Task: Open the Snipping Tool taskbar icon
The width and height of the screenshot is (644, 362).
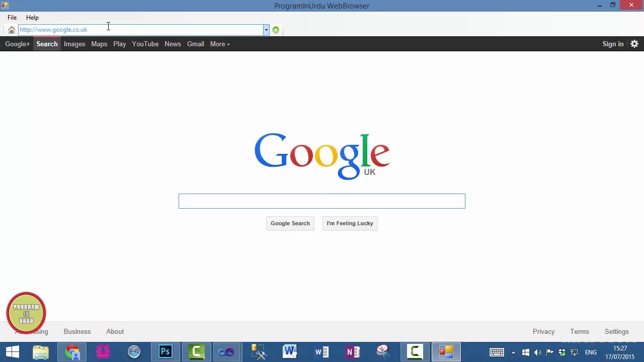Action: pos(383,352)
